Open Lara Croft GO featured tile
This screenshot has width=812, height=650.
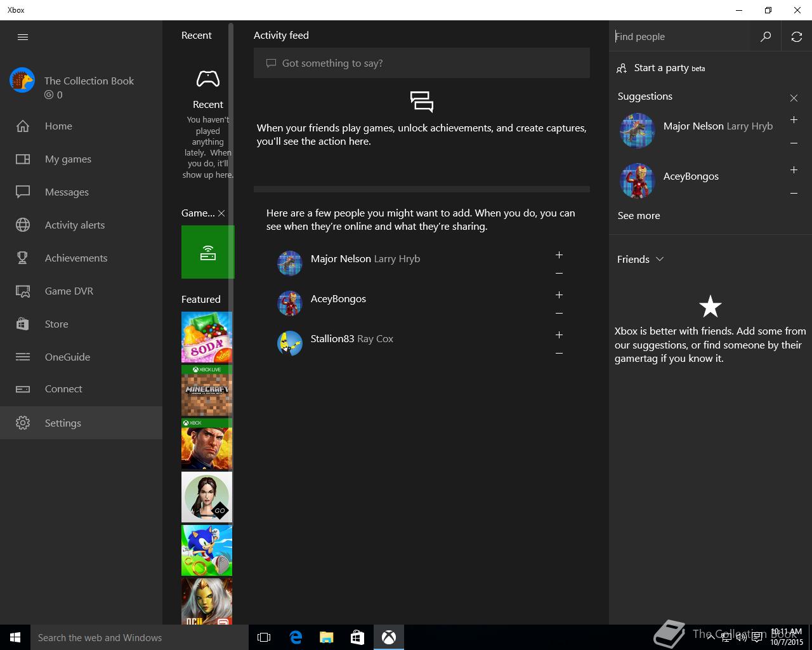click(x=207, y=497)
